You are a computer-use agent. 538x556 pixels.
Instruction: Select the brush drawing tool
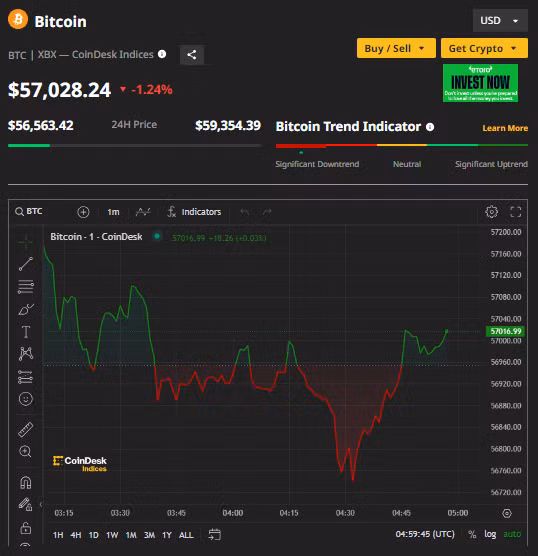tap(26, 309)
